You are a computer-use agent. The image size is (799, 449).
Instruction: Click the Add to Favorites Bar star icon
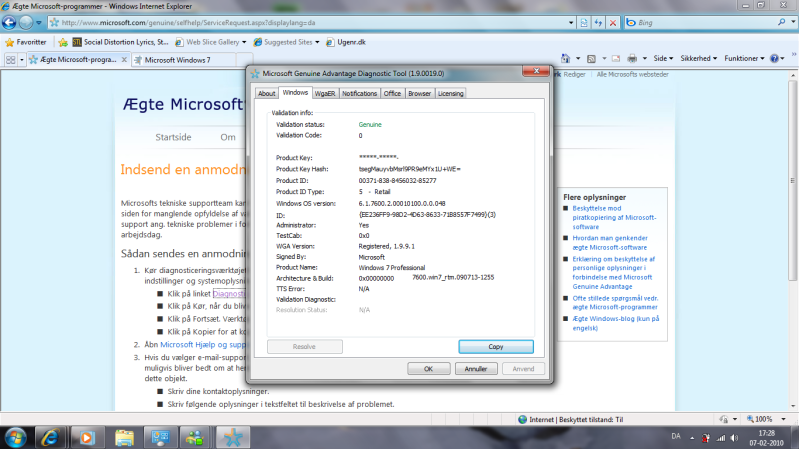point(63,42)
